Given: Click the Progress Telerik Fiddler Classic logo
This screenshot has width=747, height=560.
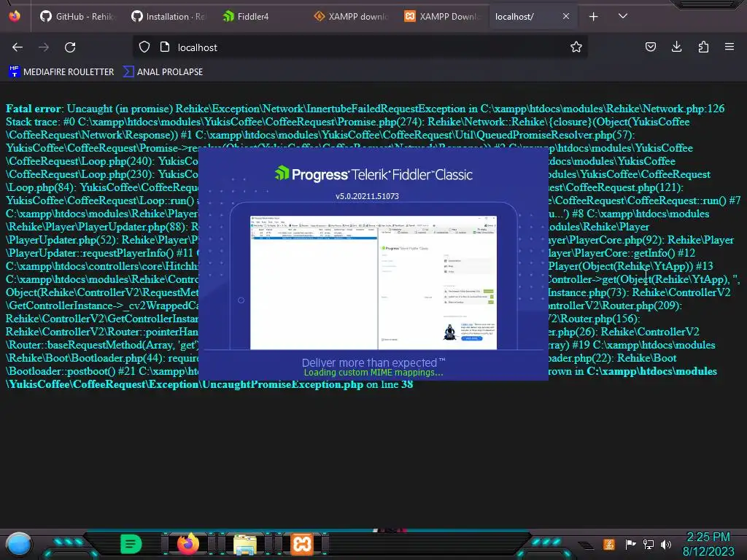Looking at the screenshot, I should tap(373, 174).
